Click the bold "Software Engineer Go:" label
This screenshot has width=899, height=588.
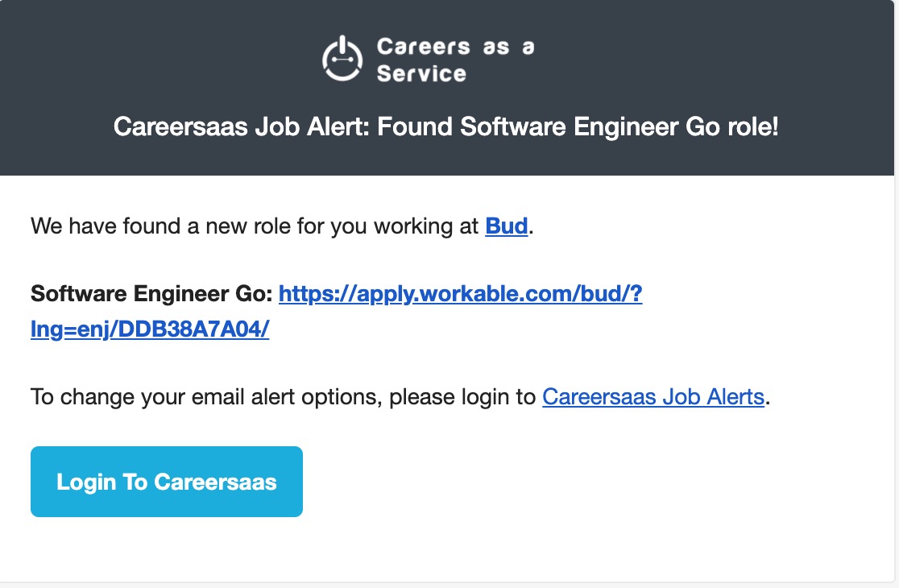click(151, 293)
